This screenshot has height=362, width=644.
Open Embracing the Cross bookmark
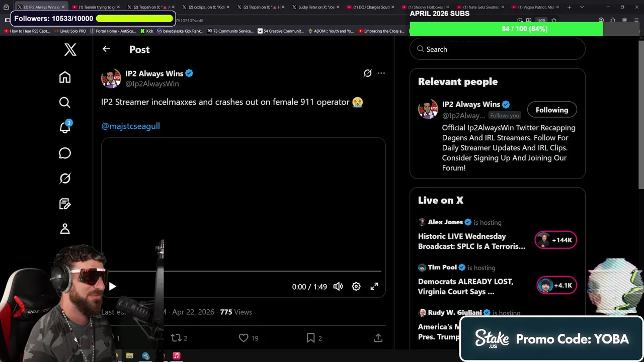pos(381,31)
